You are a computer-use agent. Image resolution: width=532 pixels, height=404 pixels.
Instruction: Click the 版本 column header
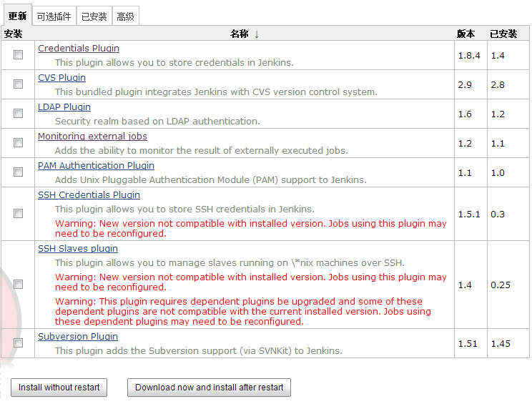pos(465,34)
